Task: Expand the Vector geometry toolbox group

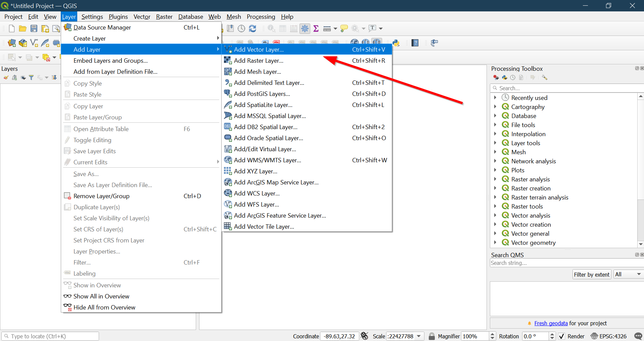Action: coord(495,242)
